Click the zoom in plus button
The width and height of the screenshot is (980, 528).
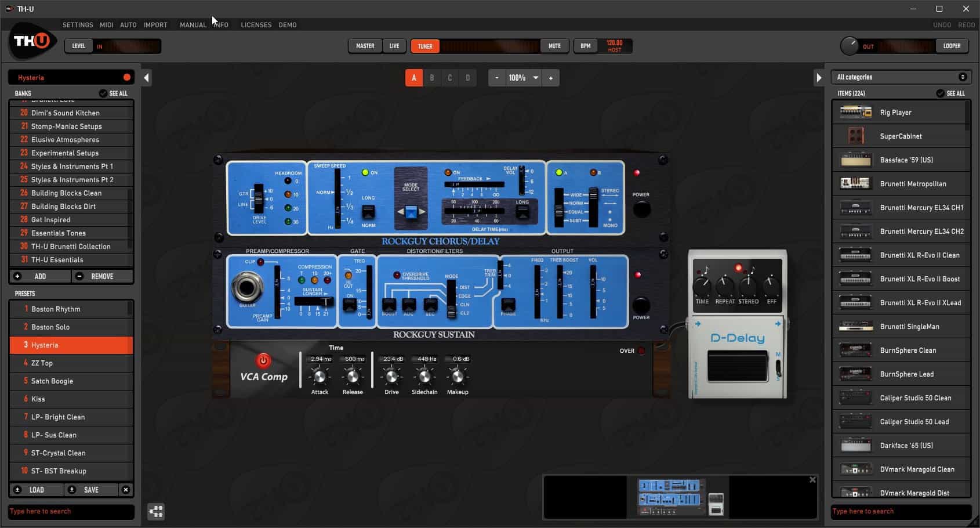point(551,78)
